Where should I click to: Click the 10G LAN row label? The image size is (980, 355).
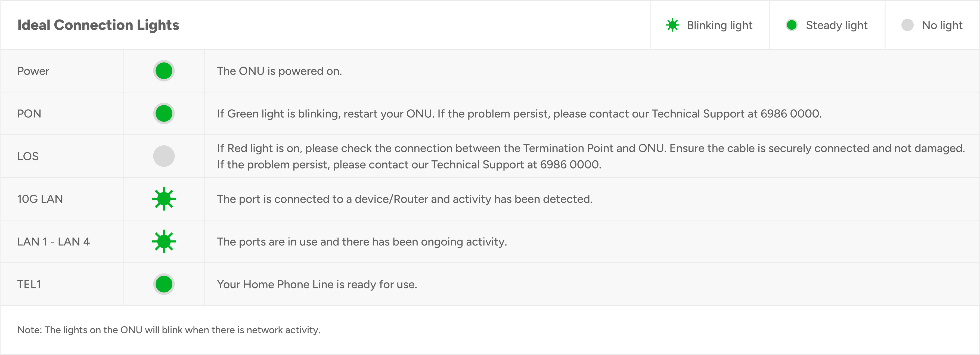coord(40,199)
